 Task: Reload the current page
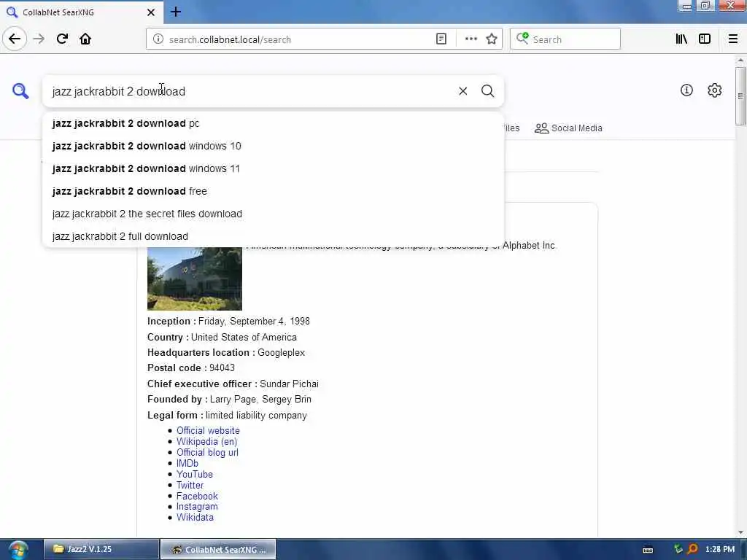tap(63, 39)
